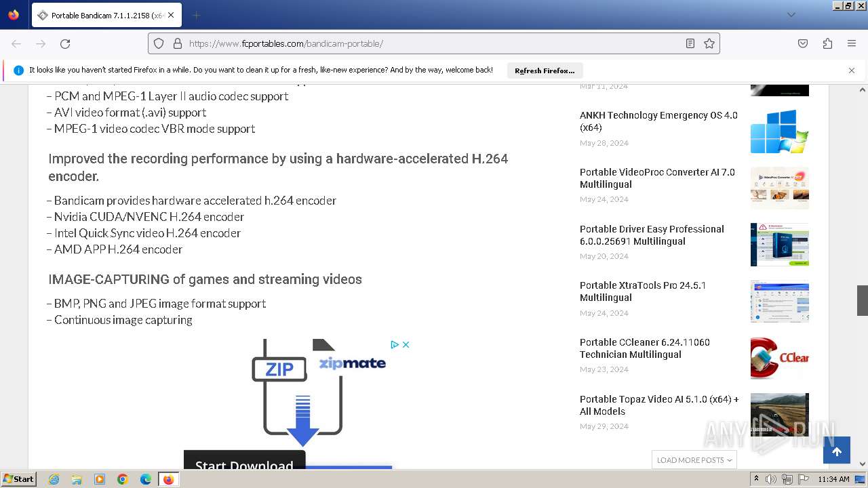Open the volume speaker tray icon
Screen dimensions: 868x488
(x=771, y=479)
